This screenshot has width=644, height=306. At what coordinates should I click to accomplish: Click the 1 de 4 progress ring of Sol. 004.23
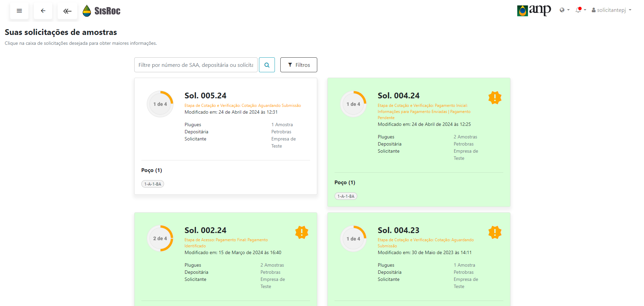(353, 239)
